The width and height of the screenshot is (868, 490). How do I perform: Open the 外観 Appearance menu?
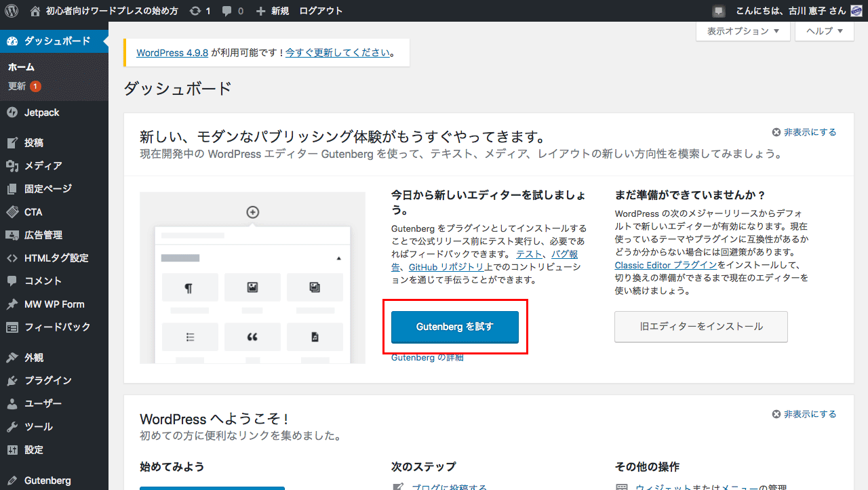(34, 358)
